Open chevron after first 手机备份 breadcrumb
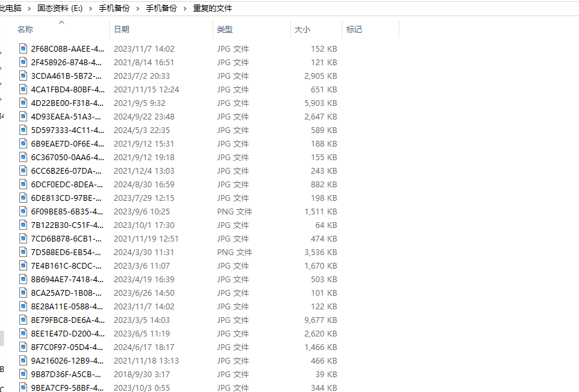The width and height of the screenshot is (579, 392). 138,8
